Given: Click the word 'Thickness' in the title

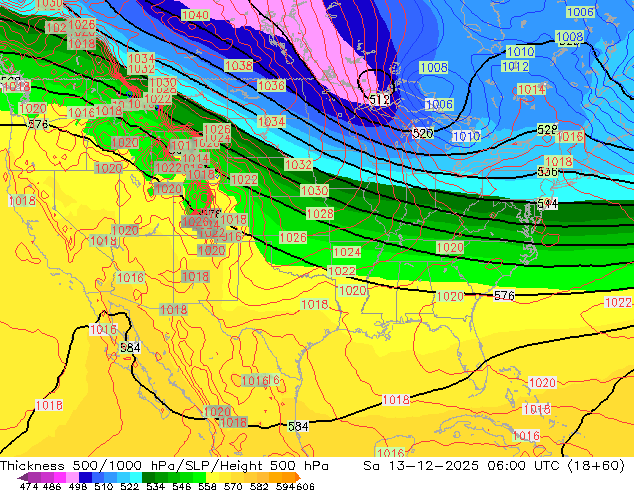Looking at the screenshot, I should click(x=32, y=466).
